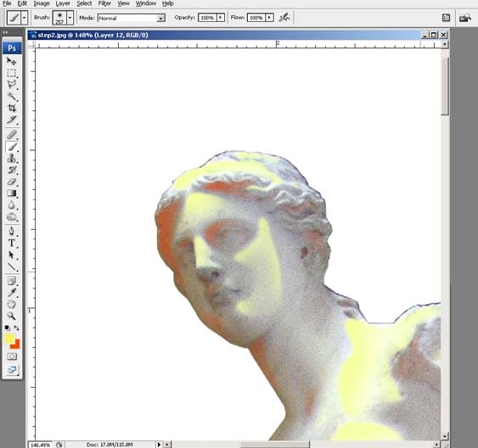Switch to ImageReady via toolbox button
Screen dimensions: 478x448
tap(12, 370)
